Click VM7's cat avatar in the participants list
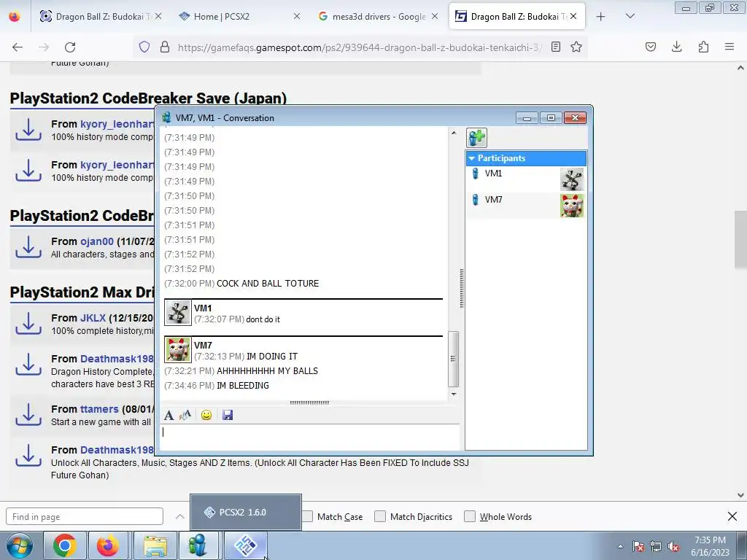The height and width of the screenshot is (560, 747). (572, 206)
